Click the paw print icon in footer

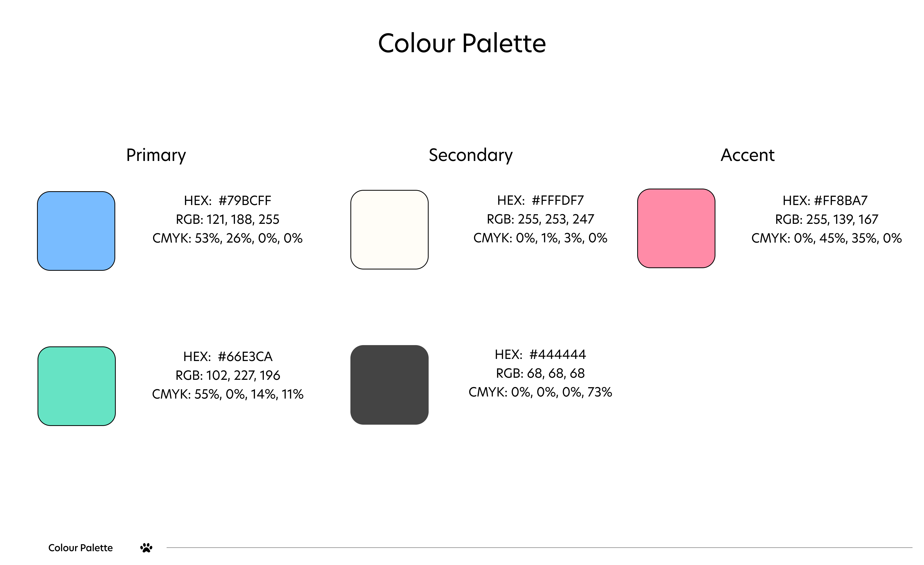[146, 548]
